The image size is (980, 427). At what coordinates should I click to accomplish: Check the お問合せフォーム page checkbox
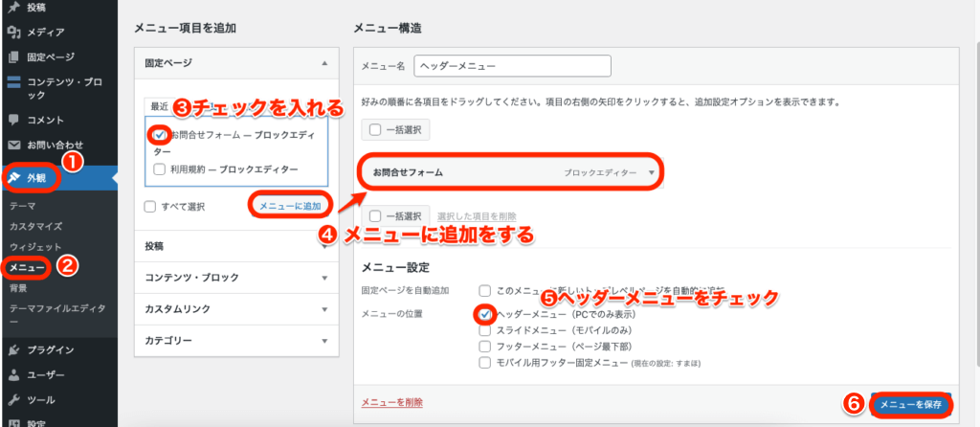(x=160, y=135)
